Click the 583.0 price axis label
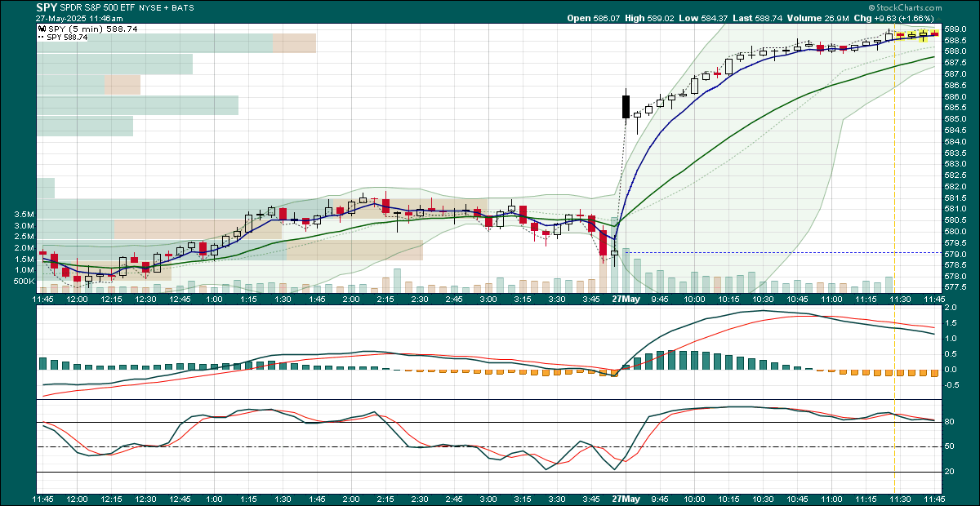 click(955, 164)
